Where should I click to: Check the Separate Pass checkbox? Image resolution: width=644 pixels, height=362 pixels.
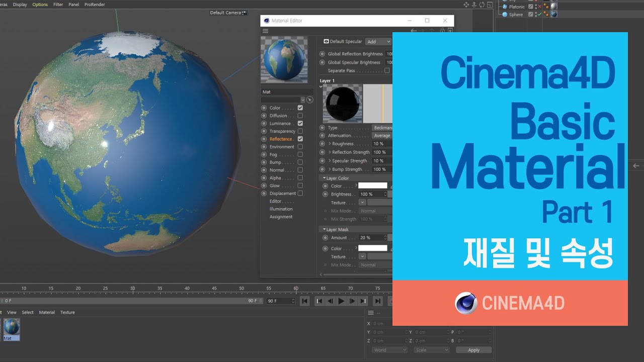point(387,70)
